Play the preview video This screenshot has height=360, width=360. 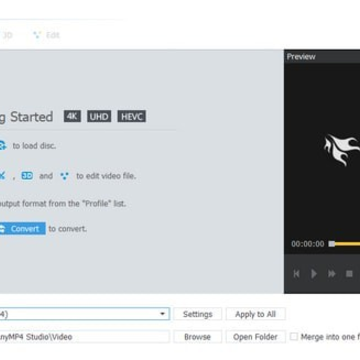[x=314, y=274]
